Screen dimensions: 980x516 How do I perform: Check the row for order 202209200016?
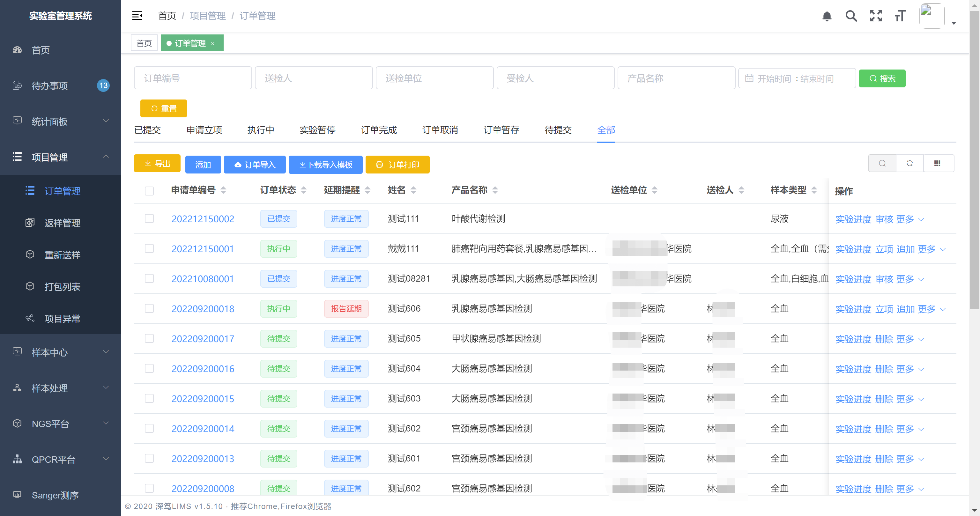click(149, 368)
